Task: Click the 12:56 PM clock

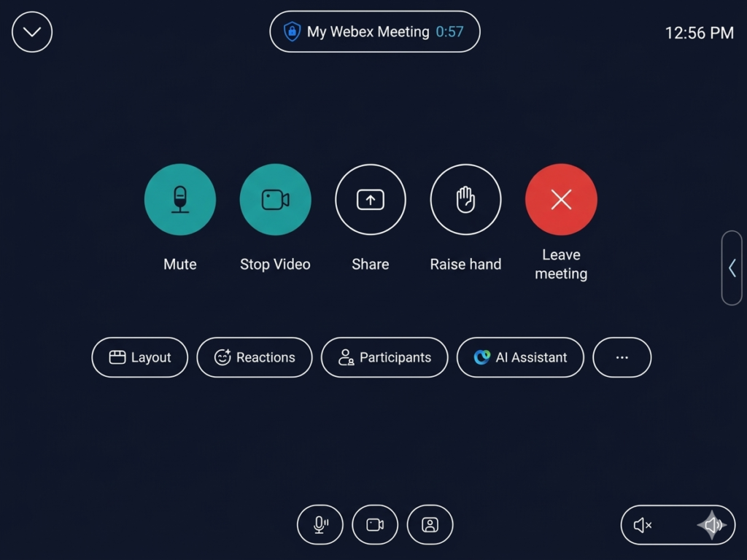Action: pos(699,33)
